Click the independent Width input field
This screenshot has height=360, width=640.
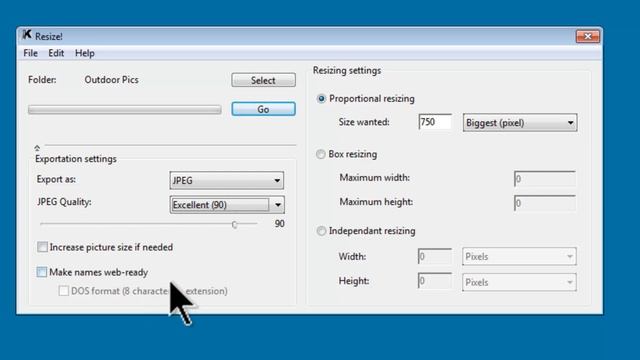[x=435, y=256]
